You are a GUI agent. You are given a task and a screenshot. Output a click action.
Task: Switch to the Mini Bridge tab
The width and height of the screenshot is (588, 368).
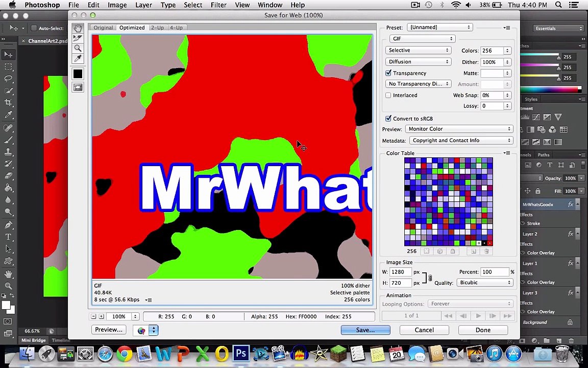(33, 340)
